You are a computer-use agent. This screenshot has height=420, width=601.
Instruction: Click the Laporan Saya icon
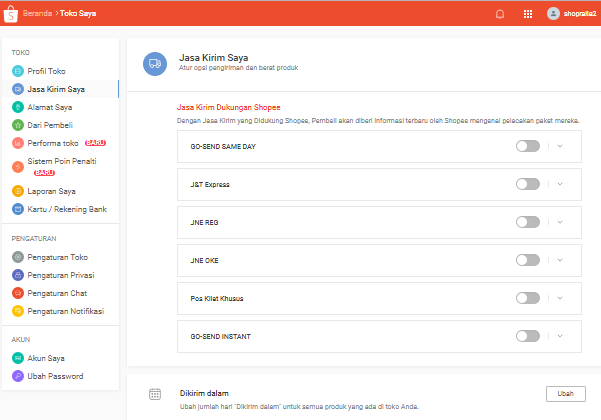(18, 191)
